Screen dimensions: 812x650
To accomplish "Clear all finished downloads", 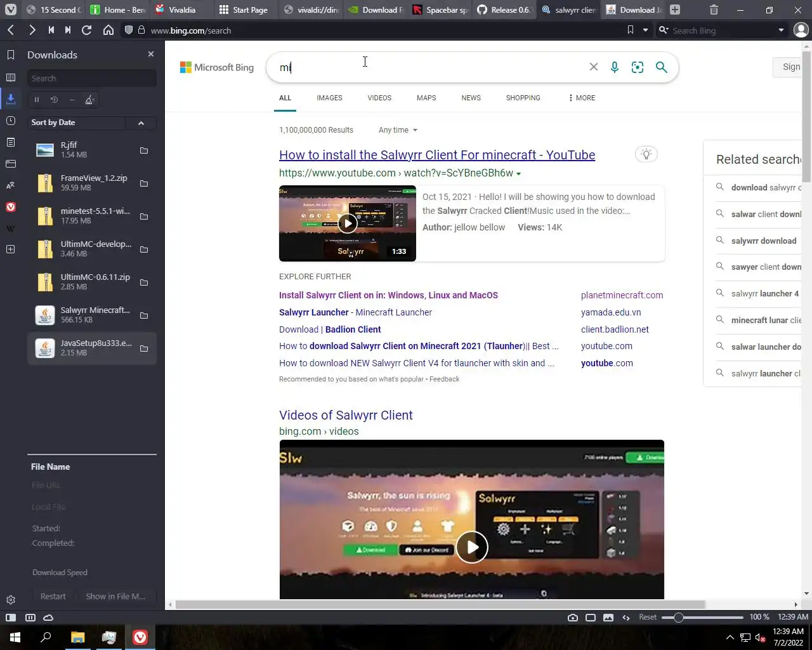I will pos(89,100).
